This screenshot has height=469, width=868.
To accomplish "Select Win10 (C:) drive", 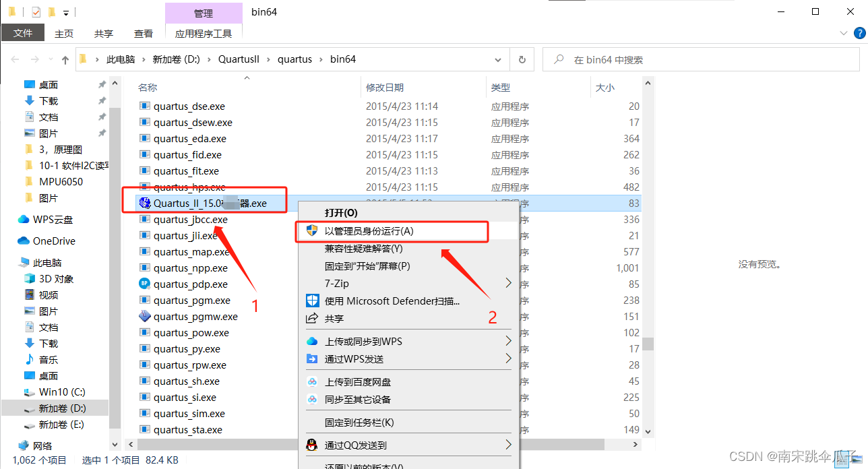I will 62,392.
